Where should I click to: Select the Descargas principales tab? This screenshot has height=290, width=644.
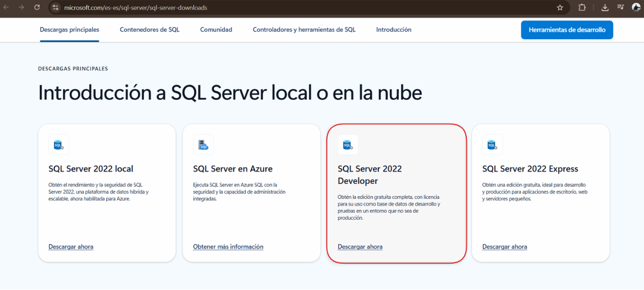click(x=69, y=30)
